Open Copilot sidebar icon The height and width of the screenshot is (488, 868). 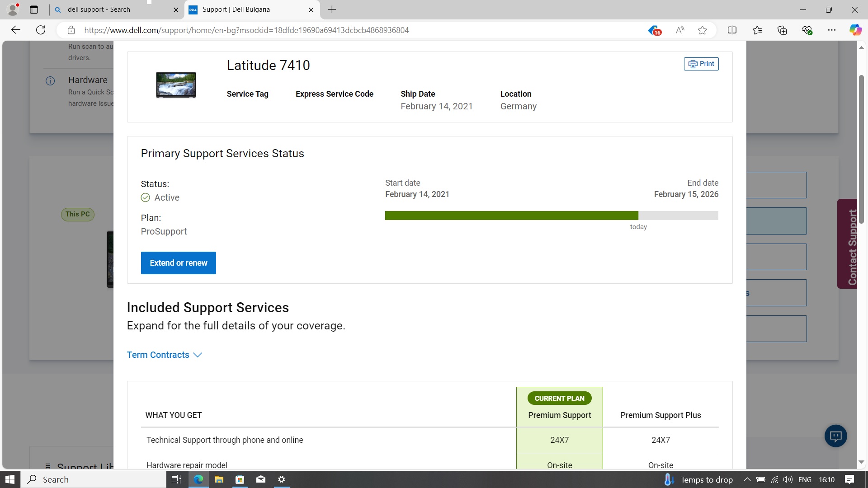pyautogui.click(x=855, y=30)
